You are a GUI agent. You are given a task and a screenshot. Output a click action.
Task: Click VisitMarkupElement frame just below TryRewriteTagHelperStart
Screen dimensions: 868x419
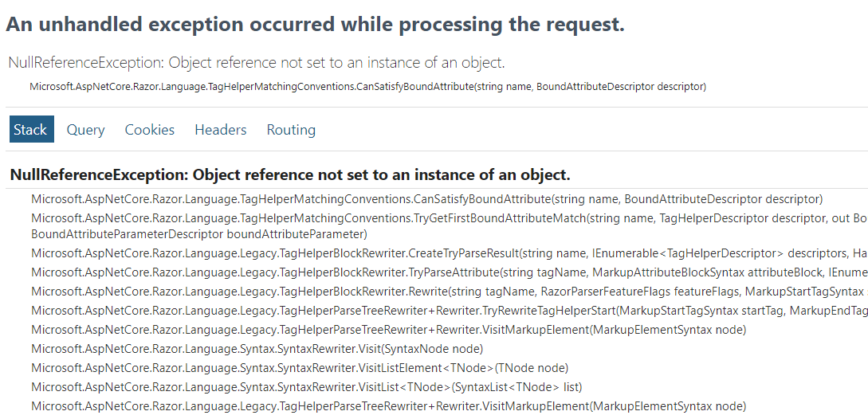point(388,330)
